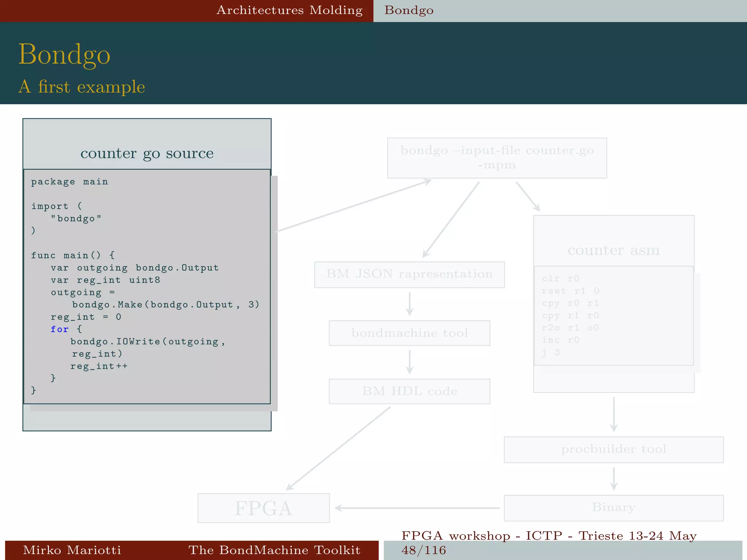
Task: Click the bondmachine tool box
Action: (409, 333)
